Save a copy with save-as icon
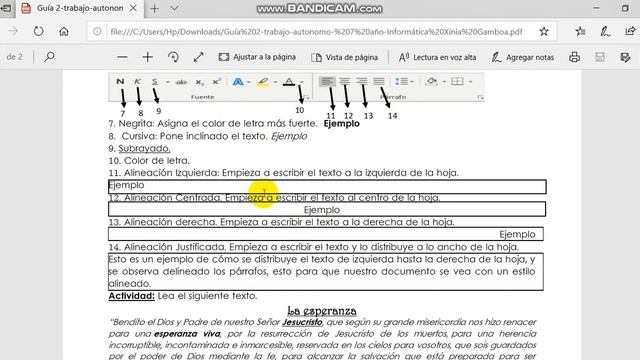Image resolution: width=640 pixels, height=360 pixels. [x=625, y=57]
